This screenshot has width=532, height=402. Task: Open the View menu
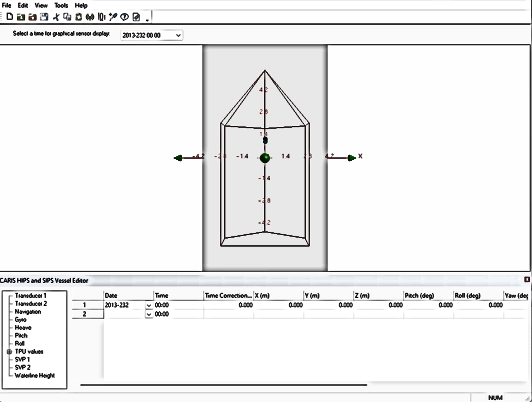tap(41, 5)
